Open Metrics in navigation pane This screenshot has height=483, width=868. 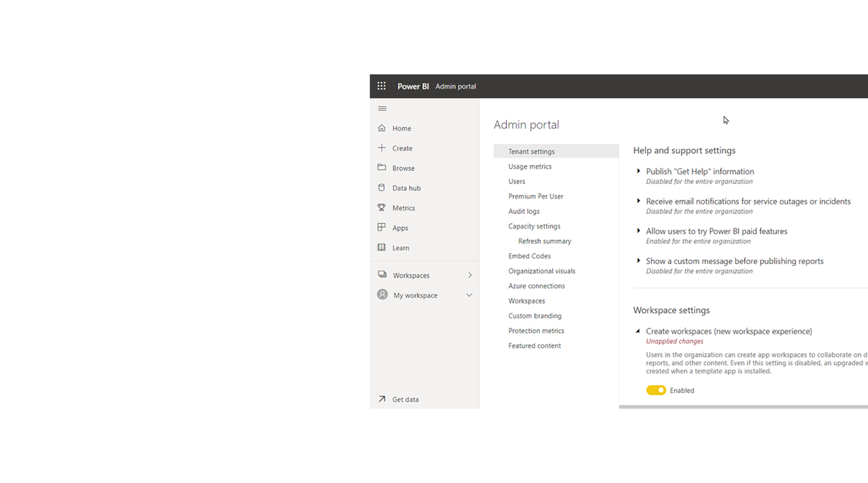click(x=404, y=208)
